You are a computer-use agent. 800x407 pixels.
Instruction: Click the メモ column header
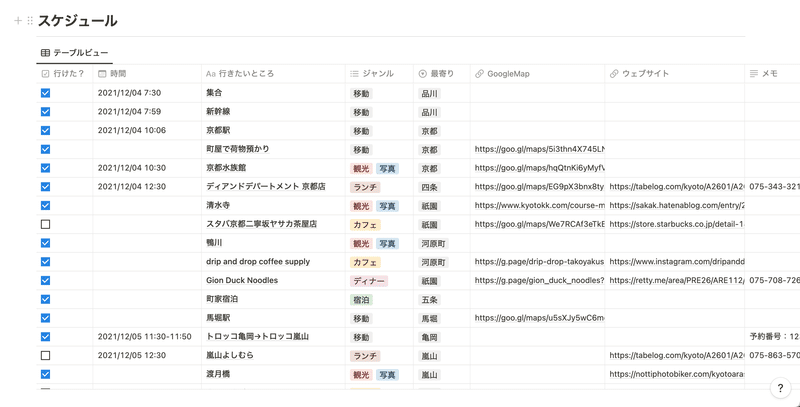pyautogui.click(x=772, y=73)
